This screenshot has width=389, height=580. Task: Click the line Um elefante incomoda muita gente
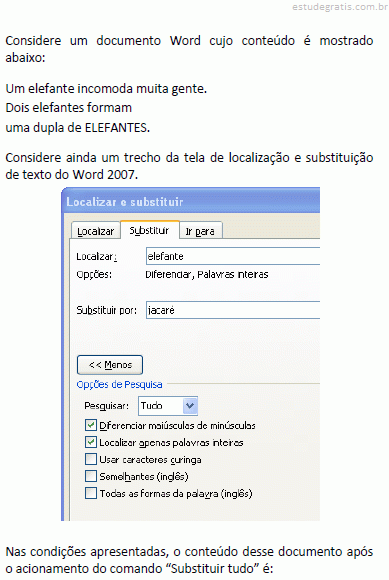point(106,89)
